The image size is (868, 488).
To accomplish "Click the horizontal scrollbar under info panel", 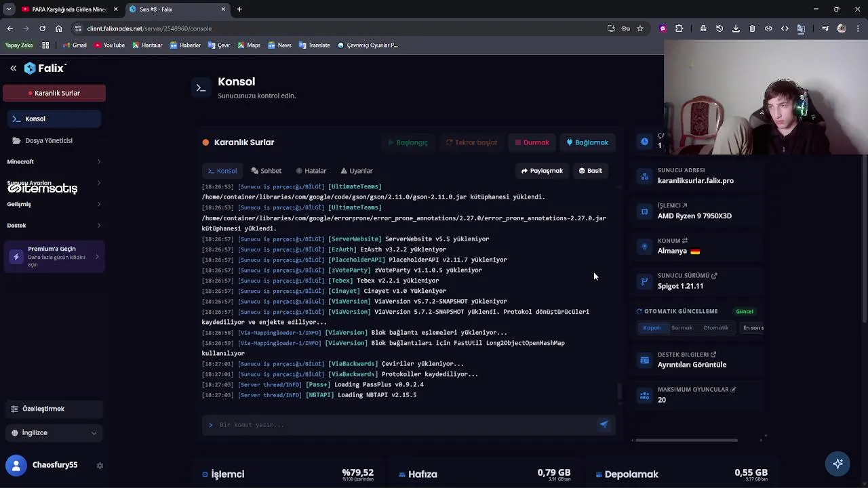I will (686, 441).
